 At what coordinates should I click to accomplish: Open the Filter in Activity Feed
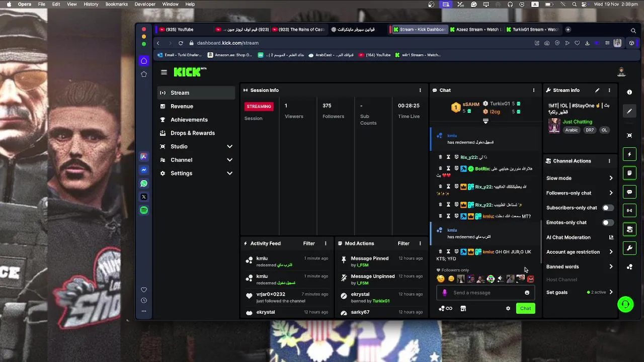pyautogui.click(x=309, y=243)
